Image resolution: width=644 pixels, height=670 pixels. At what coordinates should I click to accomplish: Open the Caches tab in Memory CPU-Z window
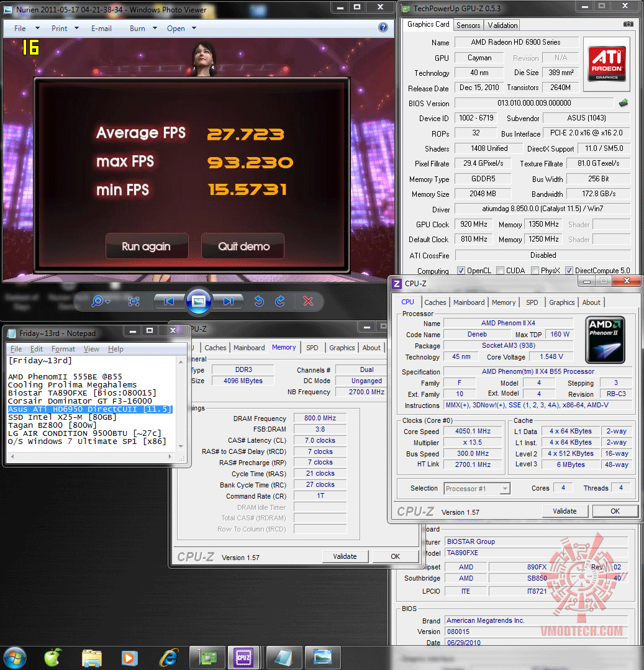tap(215, 347)
